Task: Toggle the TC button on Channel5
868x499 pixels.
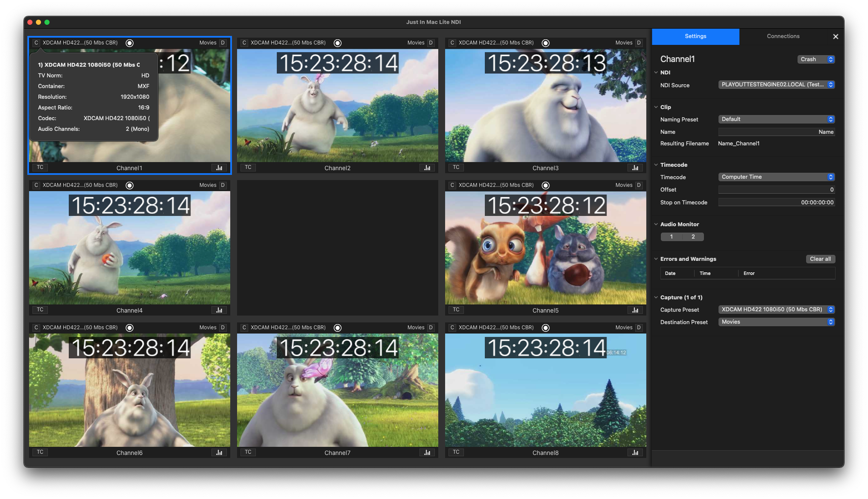Action: click(x=456, y=310)
